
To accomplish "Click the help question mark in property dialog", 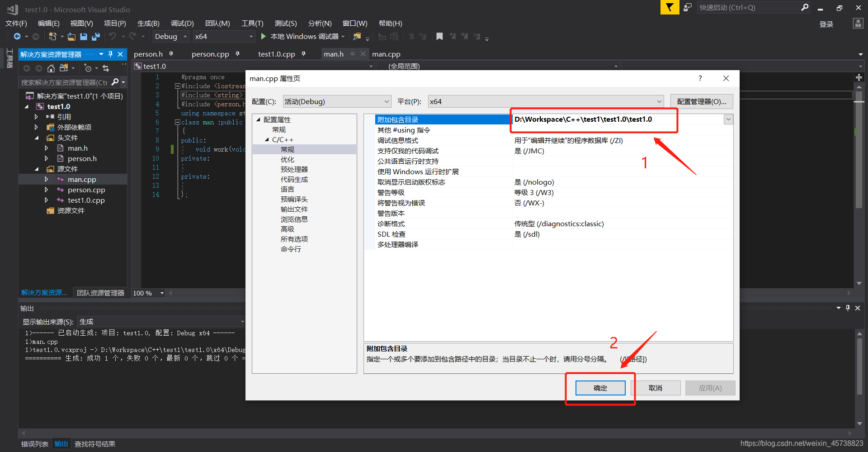I will click(700, 78).
